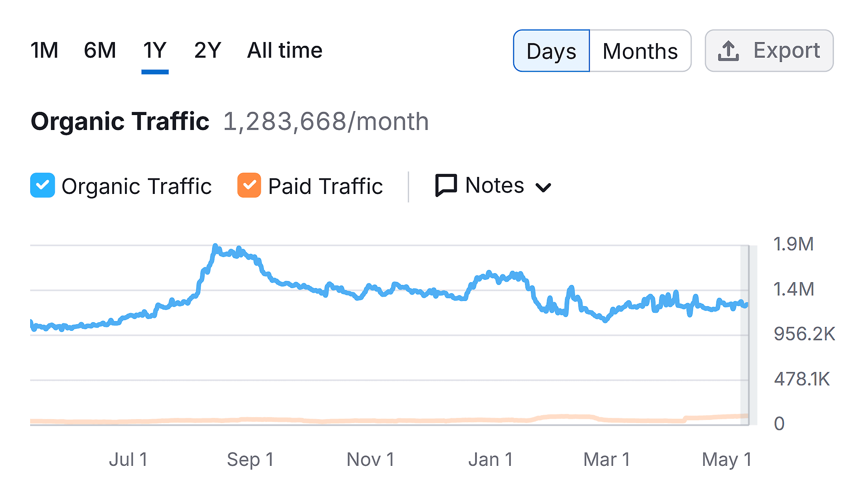Click the Sep 1 date label
Viewport: 868px width, 498px height.
pyautogui.click(x=250, y=459)
